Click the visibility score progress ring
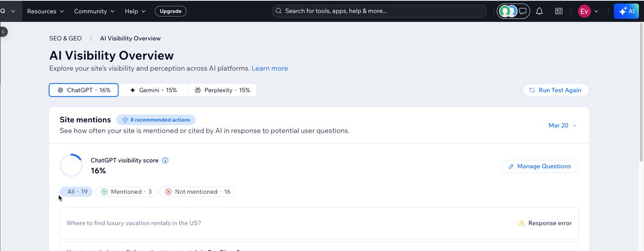This screenshot has height=251, width=644. (71, 165)
